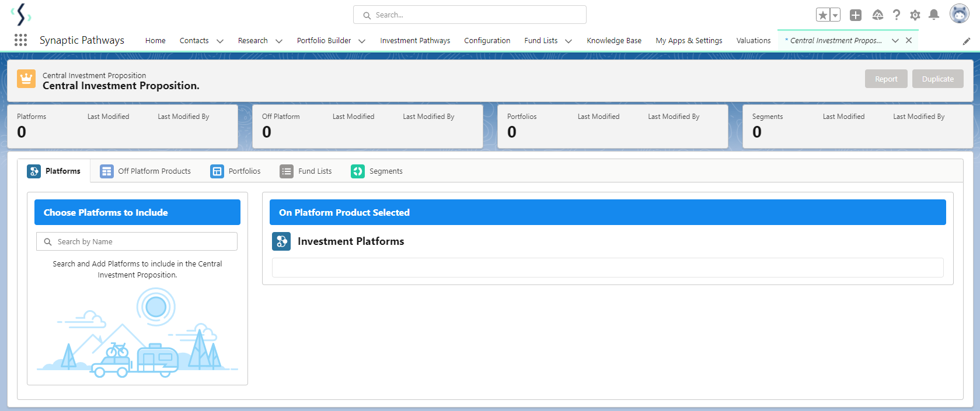Click the Investment Platforms section icon
The width and height of the screenshot is (980, 411).
[x=281, y=241]
